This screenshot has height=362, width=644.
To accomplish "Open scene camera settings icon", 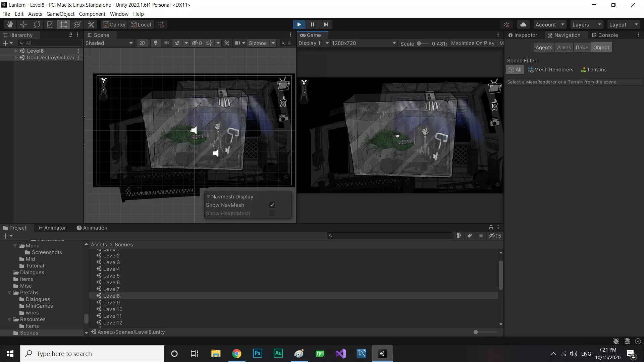I will coord(238,43).
